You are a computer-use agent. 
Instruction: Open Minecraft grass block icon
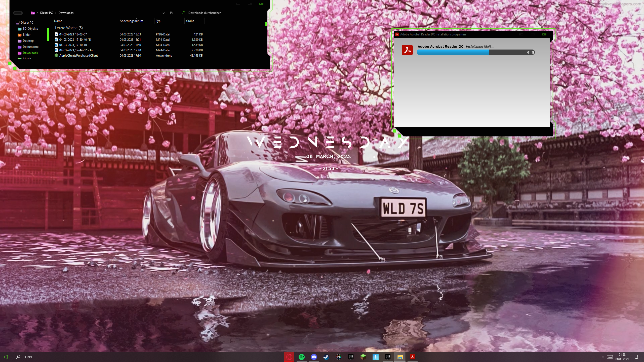363,357
